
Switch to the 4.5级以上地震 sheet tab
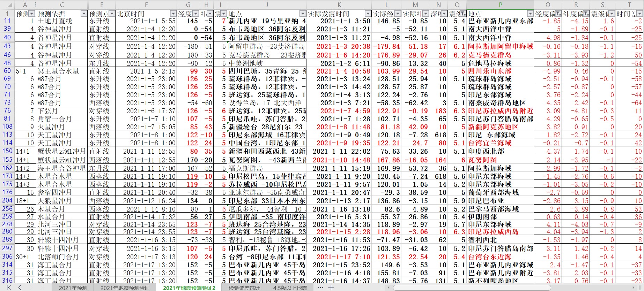click(290, 288)
